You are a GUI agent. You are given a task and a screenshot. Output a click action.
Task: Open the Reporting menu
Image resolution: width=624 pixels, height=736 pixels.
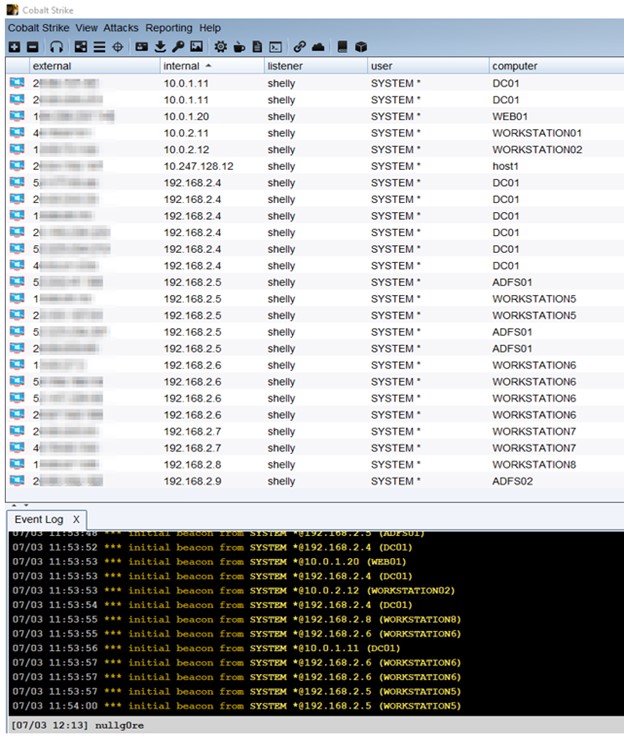tap(169, 28)
